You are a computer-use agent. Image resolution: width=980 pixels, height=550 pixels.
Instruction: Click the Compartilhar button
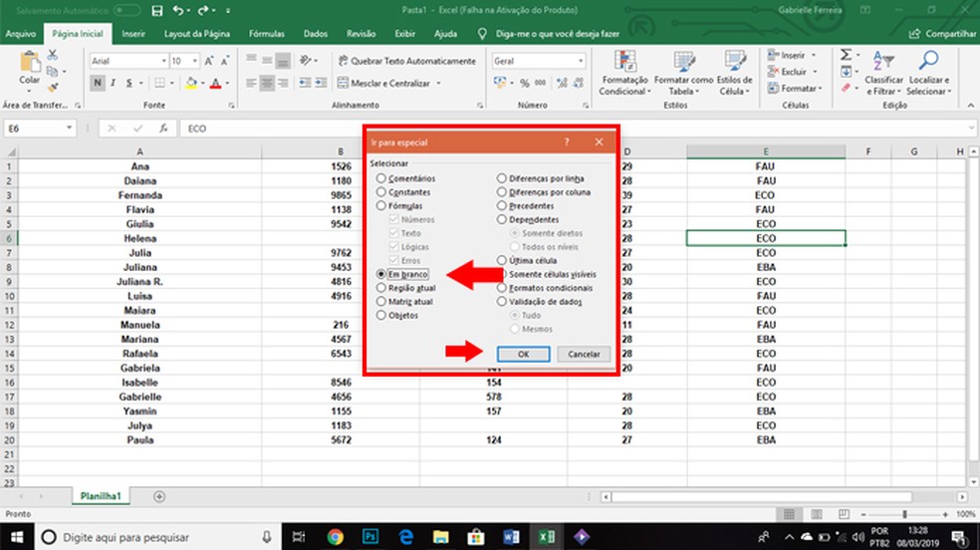tap(942, 34)
